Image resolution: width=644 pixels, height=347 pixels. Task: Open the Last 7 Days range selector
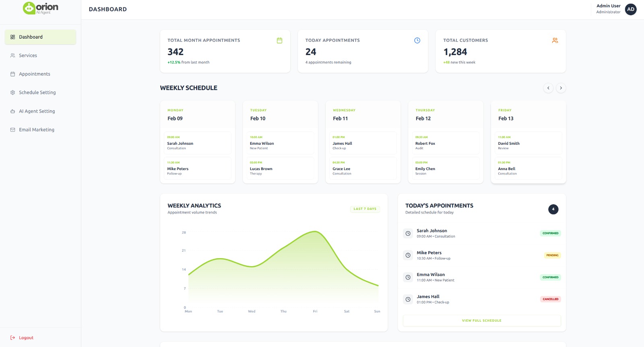365,209
